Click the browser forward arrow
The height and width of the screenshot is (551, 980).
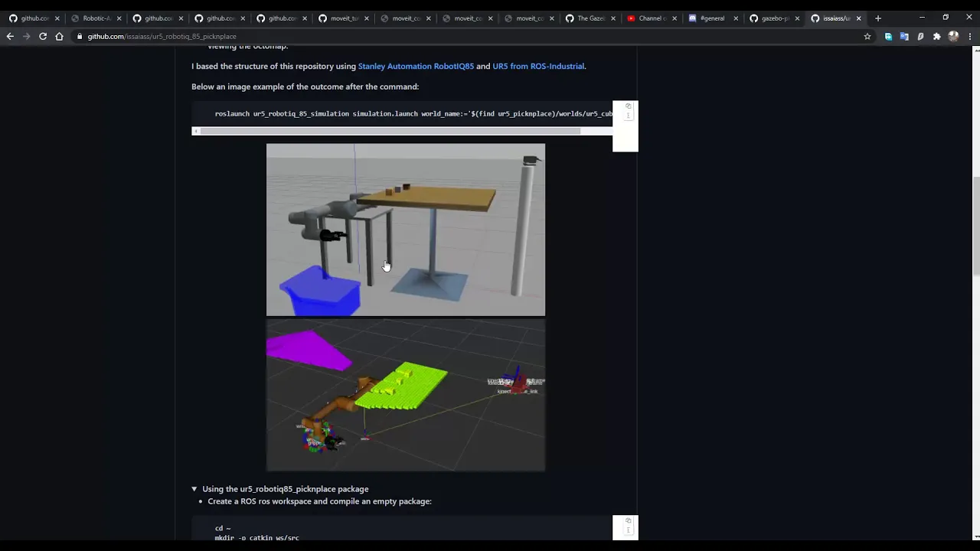[x=26, y=36]
